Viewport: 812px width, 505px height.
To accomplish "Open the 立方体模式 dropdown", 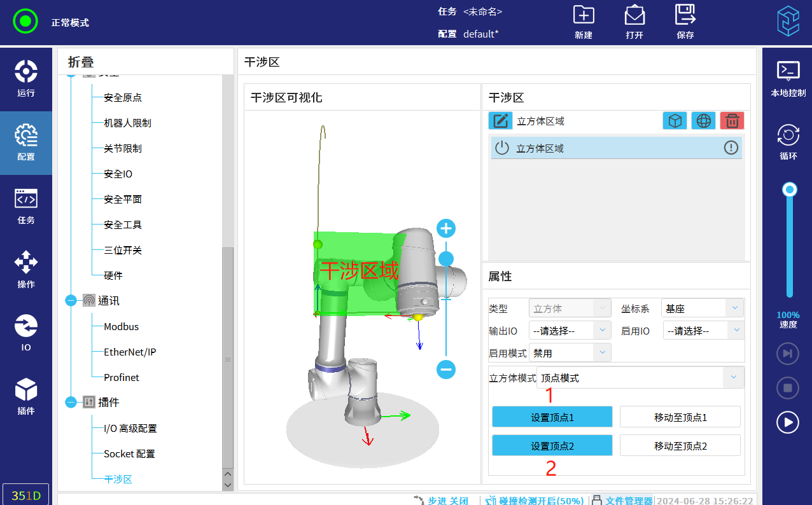I will click(x=640, y=378).
